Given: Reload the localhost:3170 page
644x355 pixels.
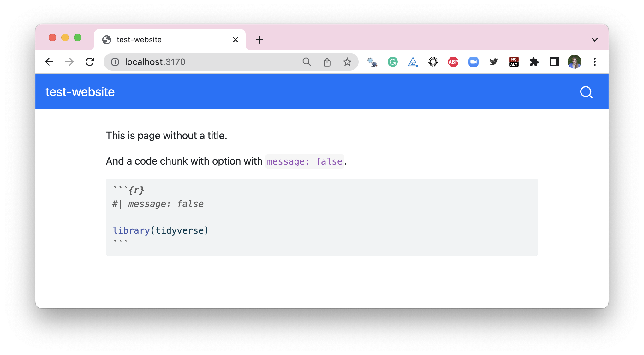Looking at the screenshot, I should pos(90,62).
